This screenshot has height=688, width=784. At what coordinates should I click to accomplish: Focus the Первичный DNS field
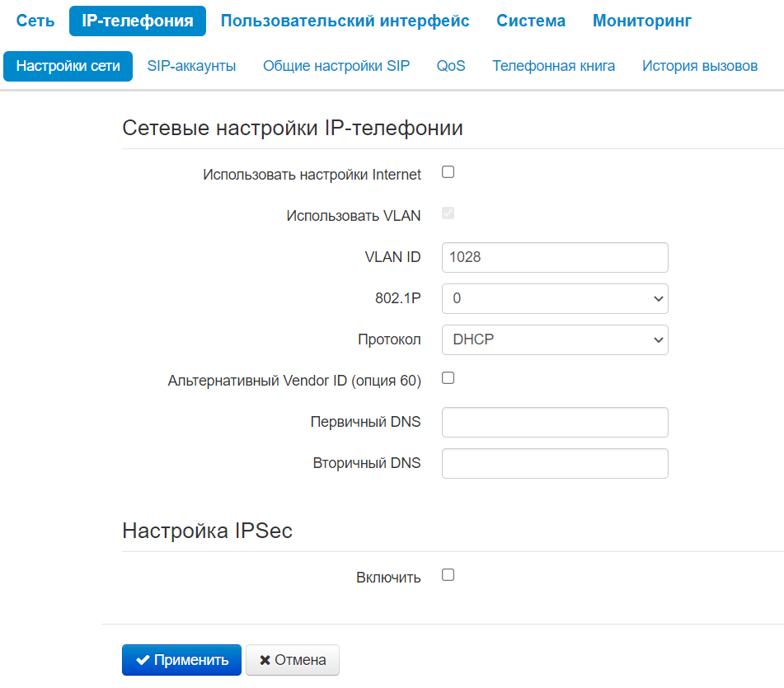[x=555, y=422]
